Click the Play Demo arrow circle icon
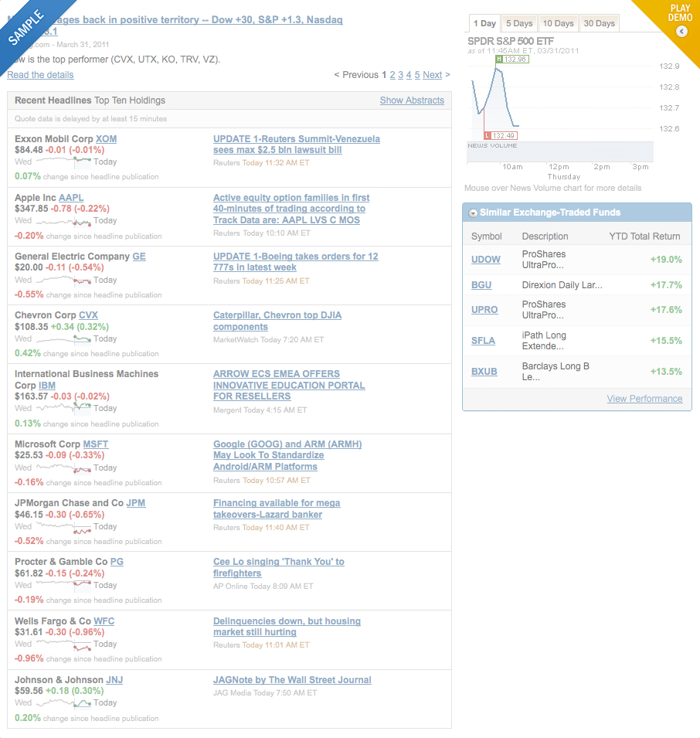This screenshot has width=700, height=738. (681, 32)
